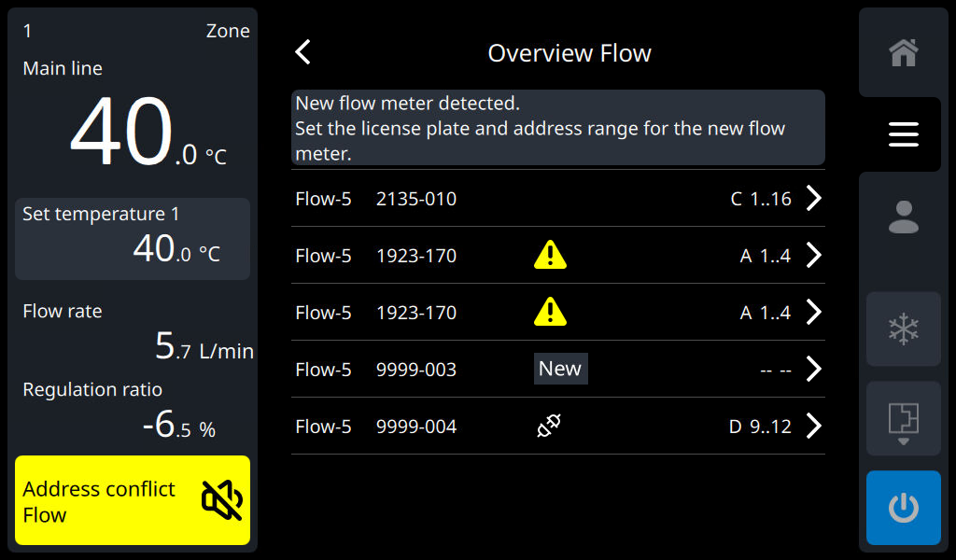Select the New badge on 9999-003
Image resolution: width=956 pixels, height=560 pixels.
(560, 369)
